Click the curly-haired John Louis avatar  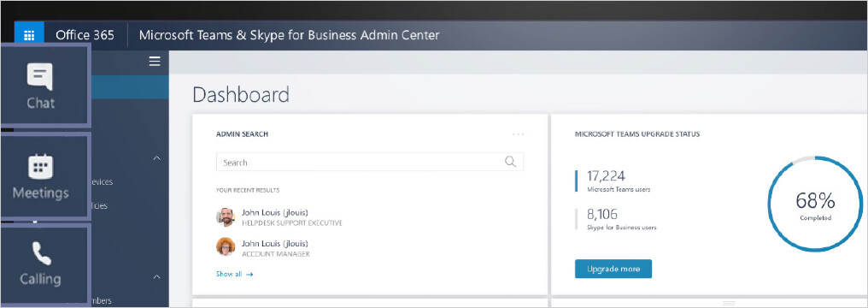(x=226, y=246)
